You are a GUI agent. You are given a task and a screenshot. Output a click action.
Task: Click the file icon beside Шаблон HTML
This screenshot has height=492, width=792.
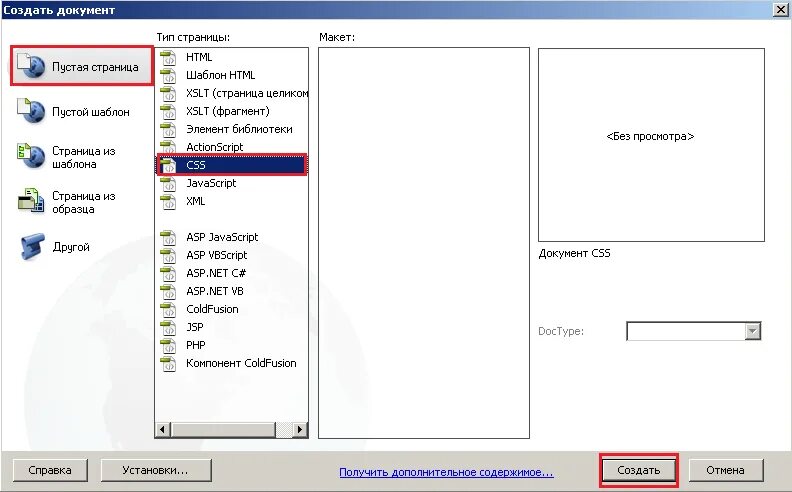(x=168, y=75)
